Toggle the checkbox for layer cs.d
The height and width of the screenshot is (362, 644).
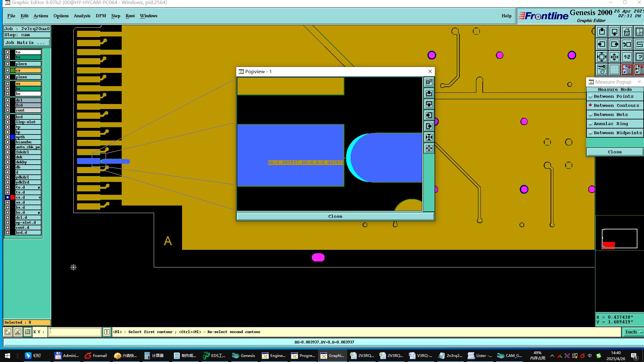point(8,197)
